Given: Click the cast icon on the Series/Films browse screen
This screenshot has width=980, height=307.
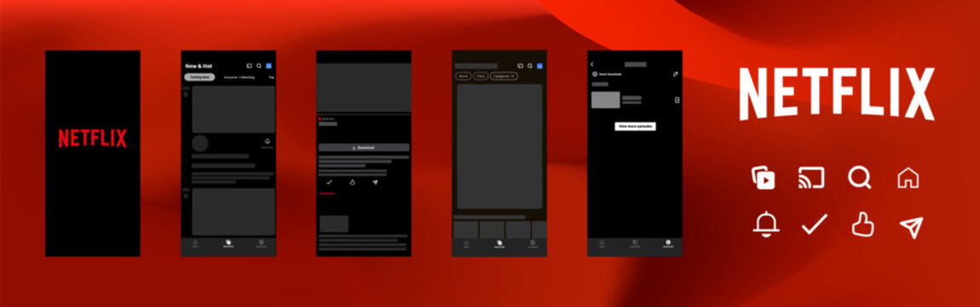Looking at the screenshot, I should click(x=520, y=66).
